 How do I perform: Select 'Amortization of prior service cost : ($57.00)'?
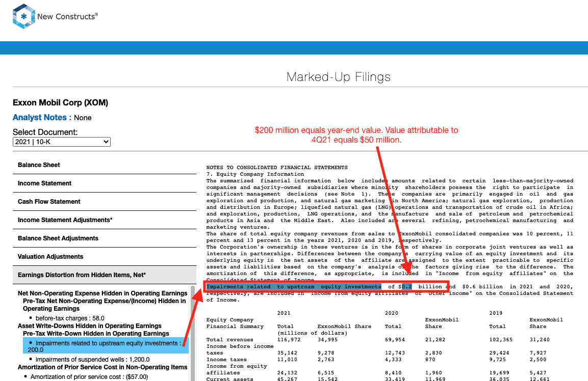[x=89, y=376]
